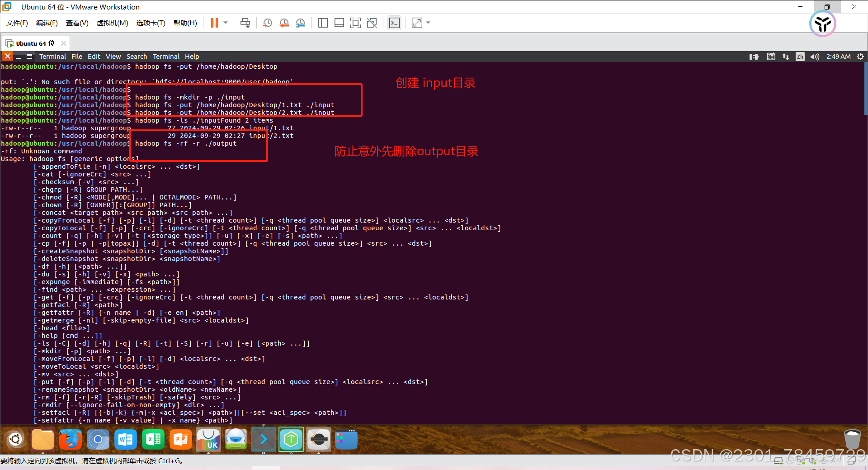Click the Zh input language indicator
The image size is (868, 470).
tap(800, 56)
